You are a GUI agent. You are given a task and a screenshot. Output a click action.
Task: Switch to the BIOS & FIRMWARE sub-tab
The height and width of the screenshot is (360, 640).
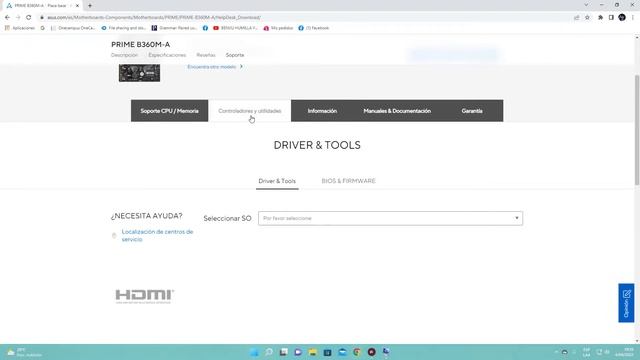[349, 181]
